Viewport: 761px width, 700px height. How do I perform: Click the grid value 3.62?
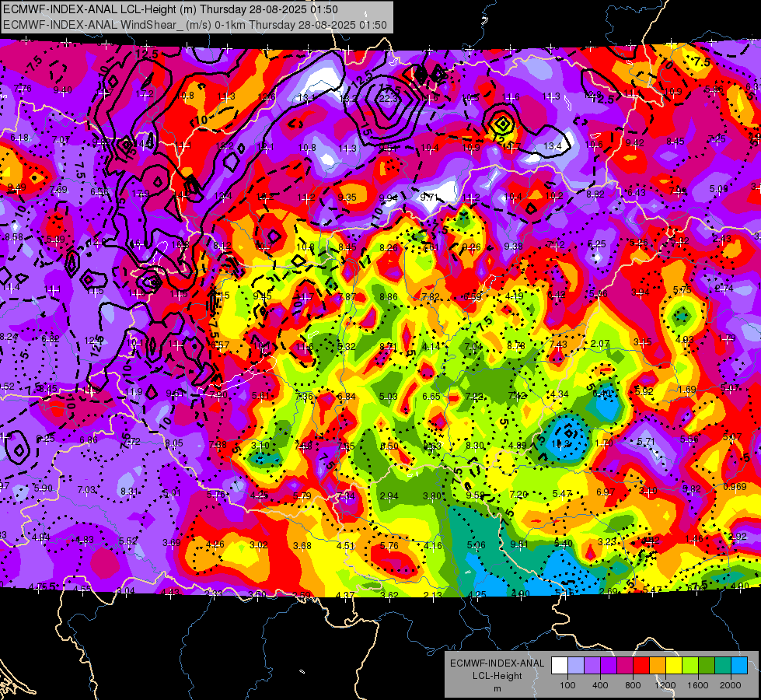pyautogui.click(x=389, y=595)
